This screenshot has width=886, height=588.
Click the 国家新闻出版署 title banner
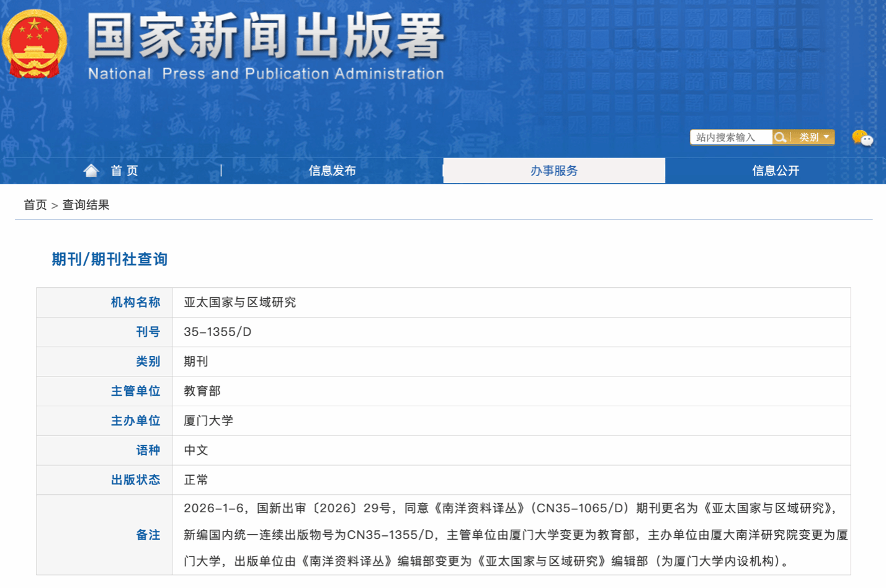(x=266, y=37)
